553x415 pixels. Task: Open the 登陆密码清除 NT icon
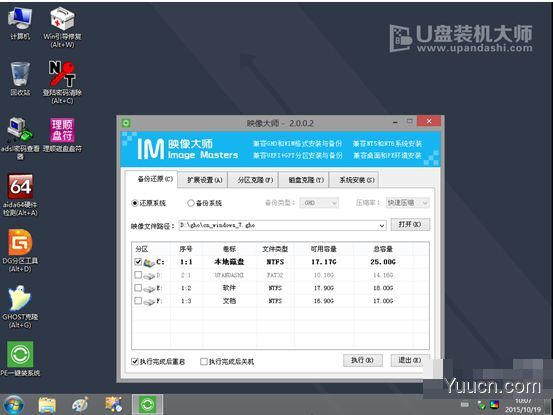(62, 82)
